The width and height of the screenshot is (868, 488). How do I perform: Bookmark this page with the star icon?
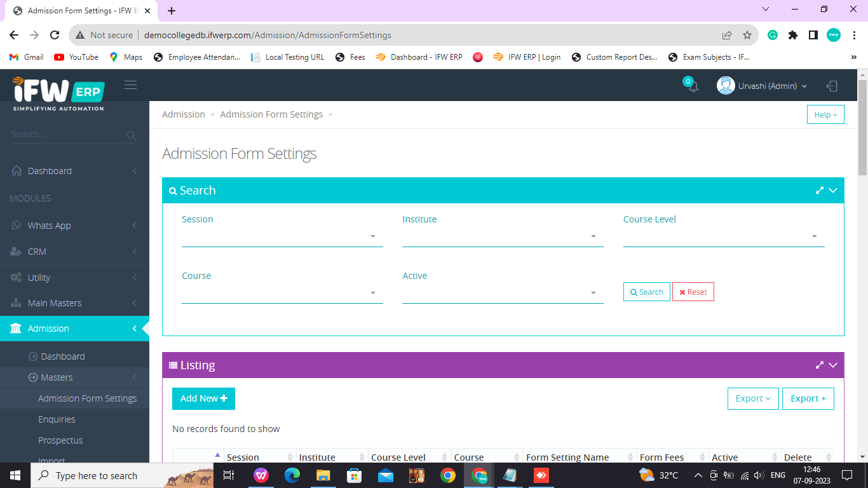point(747,35)
